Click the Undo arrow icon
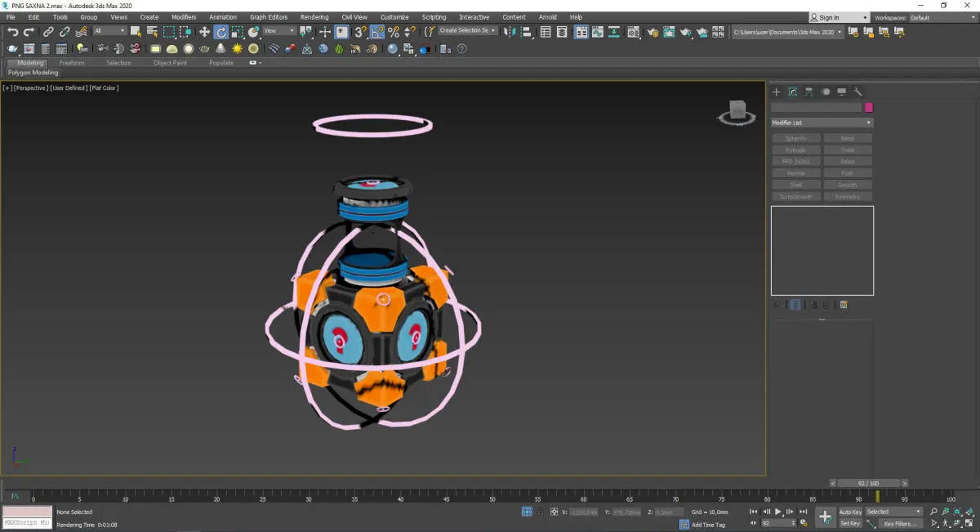The height and width of the screenshot is (532, 980). (x=13, y=32)
